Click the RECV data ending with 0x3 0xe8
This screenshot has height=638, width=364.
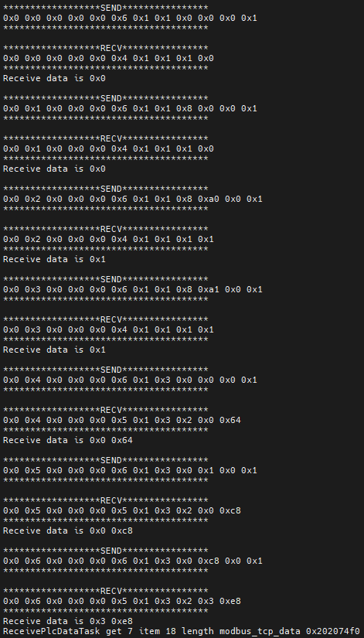[x=122, y=601]
